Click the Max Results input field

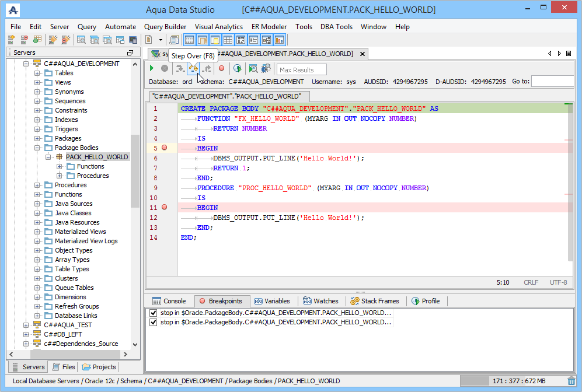tap(301, 70)
